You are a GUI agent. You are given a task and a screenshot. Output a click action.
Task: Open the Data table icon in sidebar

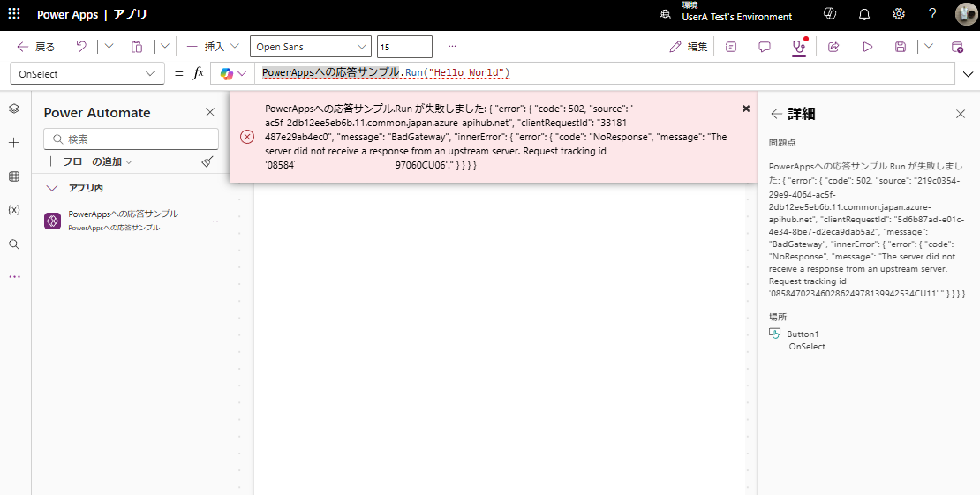point(14,176)
